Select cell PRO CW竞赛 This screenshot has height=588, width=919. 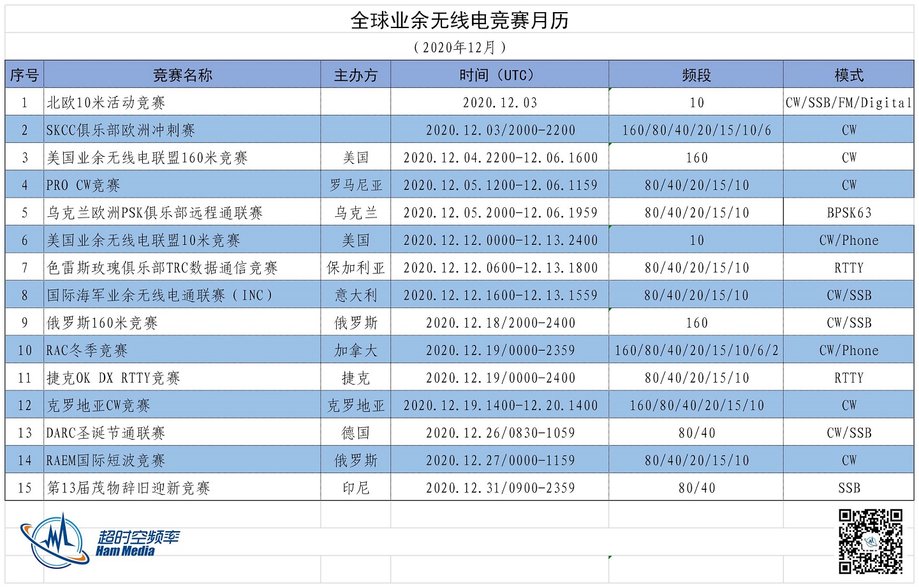pos(182,185)
